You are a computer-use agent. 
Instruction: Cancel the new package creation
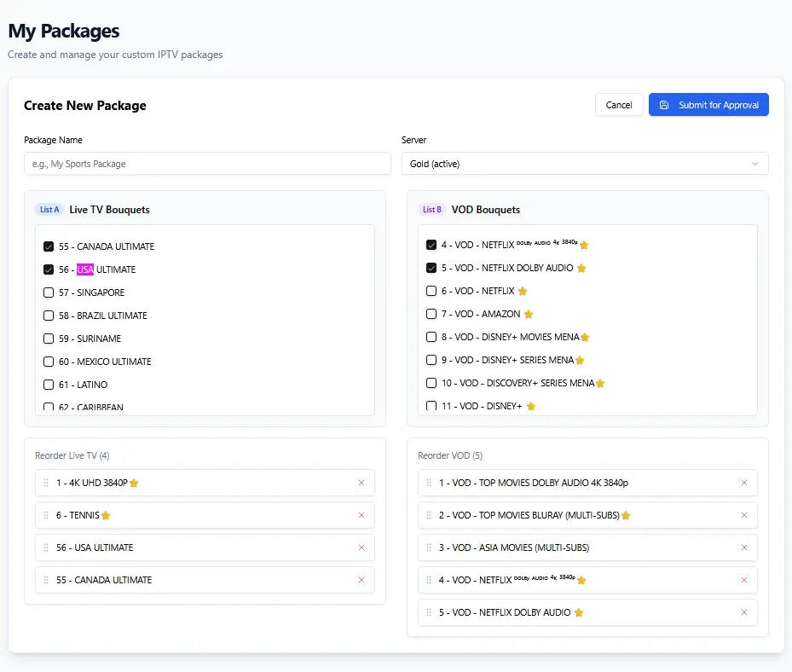[x=618, y=105]
